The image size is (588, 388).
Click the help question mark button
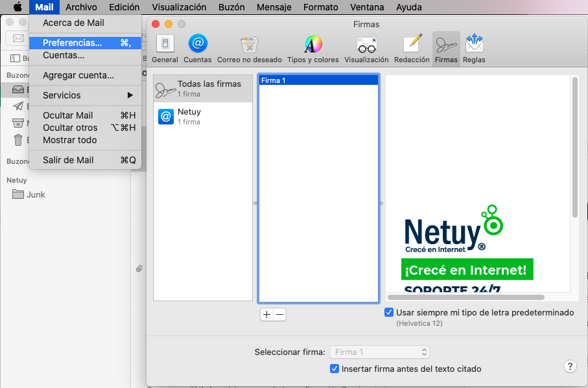coord(570,366)
